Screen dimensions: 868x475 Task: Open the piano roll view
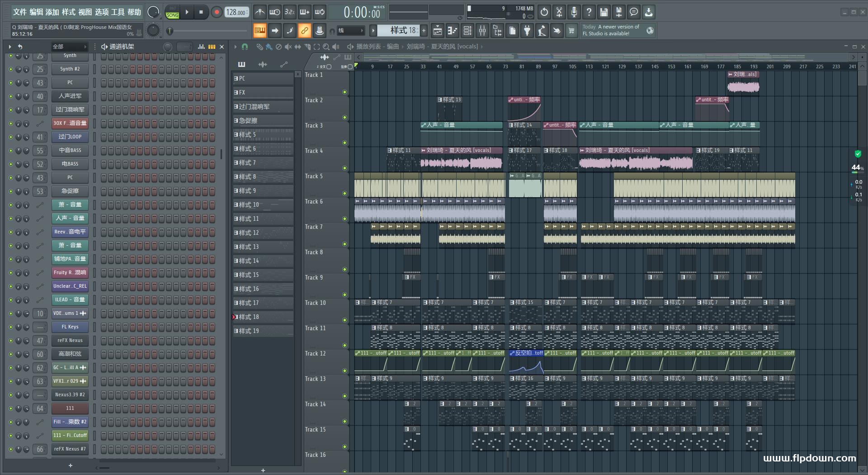click(453, 31)
